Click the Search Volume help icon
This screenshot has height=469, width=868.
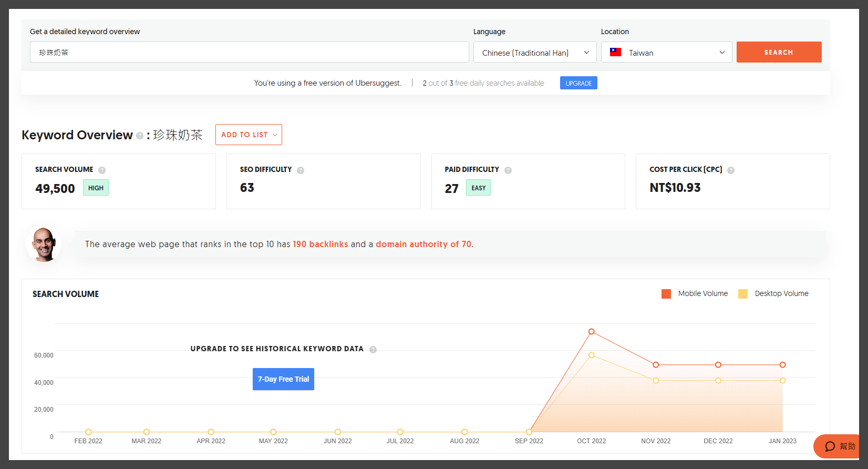click(102, 170)
